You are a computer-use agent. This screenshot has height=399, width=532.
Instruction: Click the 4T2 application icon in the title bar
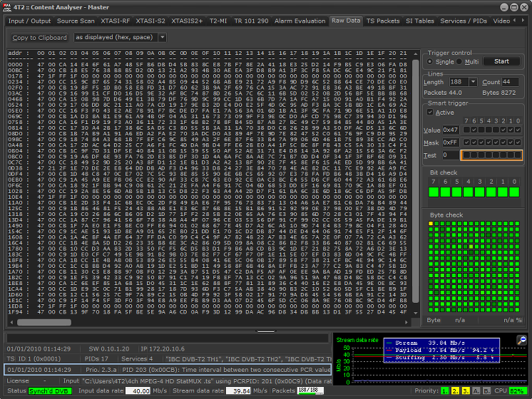click(x=7, y=7)
